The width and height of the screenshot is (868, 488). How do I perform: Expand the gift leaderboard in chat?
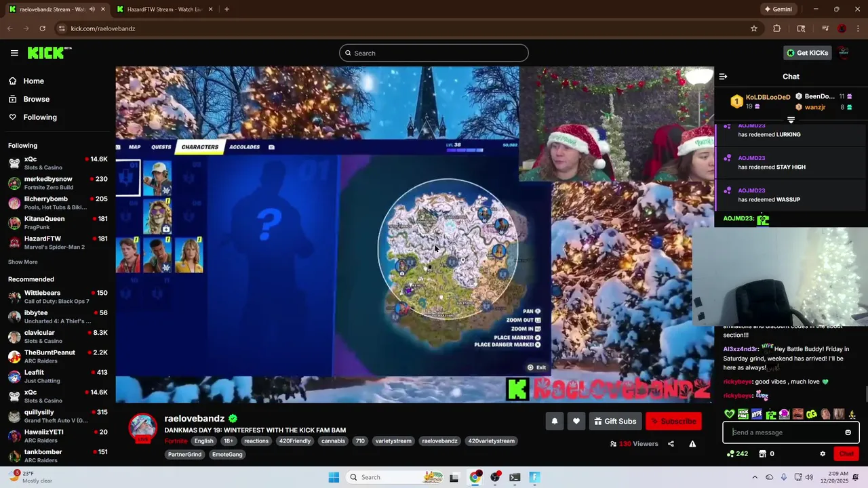point(791,120)
